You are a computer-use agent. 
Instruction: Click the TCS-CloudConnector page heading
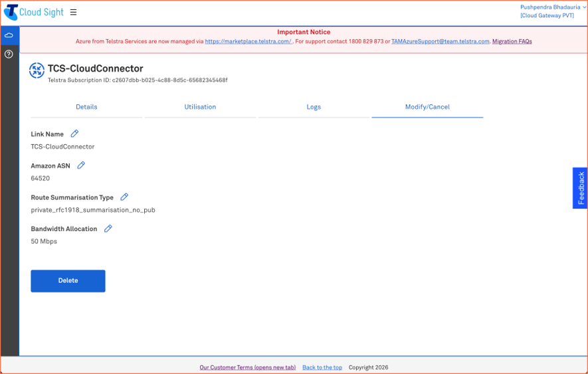point(95,68)
